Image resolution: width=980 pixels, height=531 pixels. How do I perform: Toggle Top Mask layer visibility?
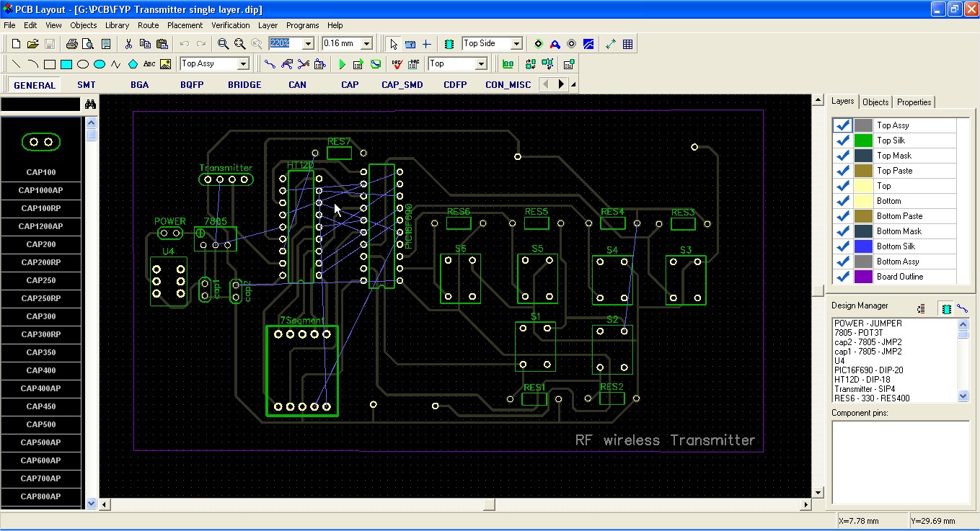coord(842,156)
